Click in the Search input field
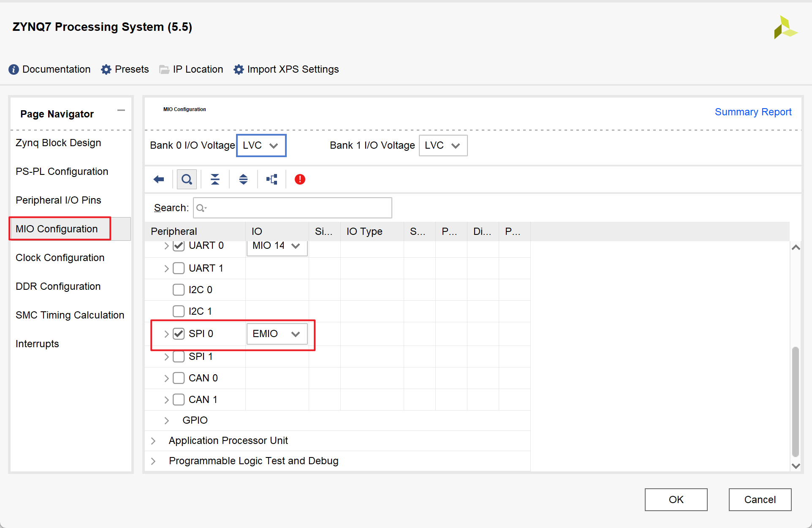812x528 pixels. [x=293, y=208]
